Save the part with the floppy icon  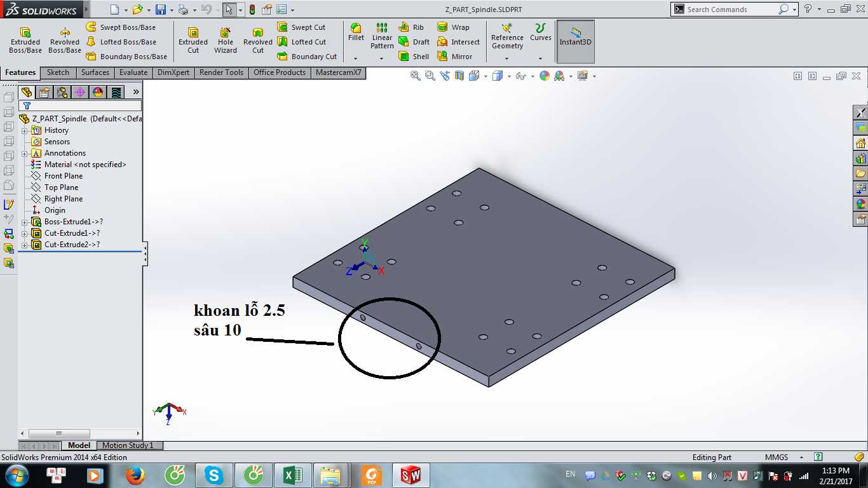(x=160, y=10)
